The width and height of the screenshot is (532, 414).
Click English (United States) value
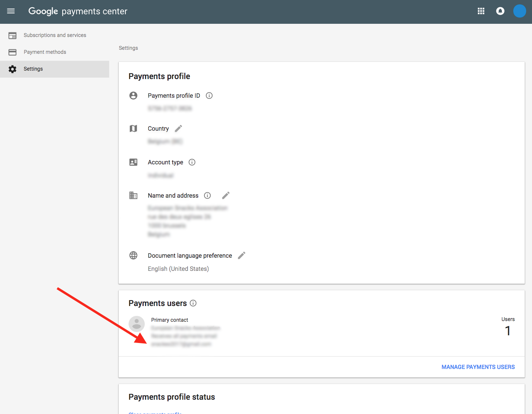click(178, 269)
